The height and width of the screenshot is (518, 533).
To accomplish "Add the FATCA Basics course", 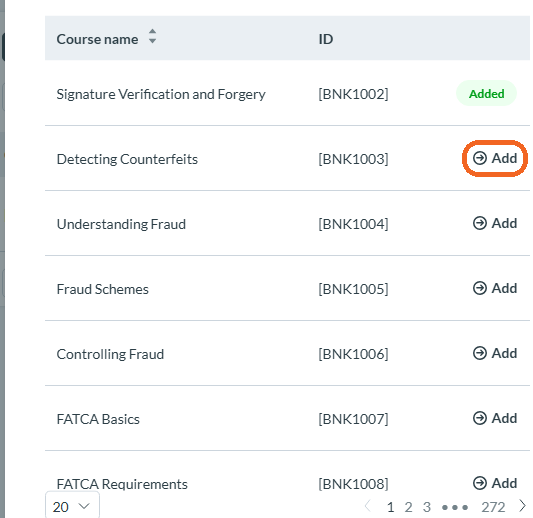I will (x=495, y=418).
